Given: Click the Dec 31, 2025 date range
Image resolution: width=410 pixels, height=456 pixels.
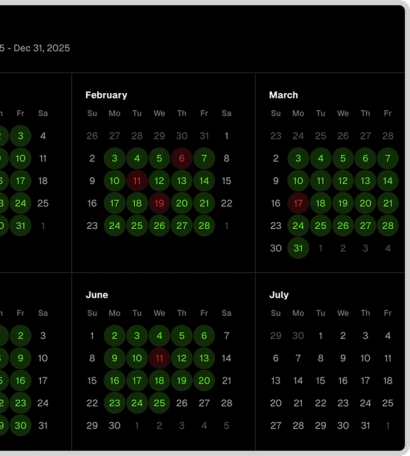Looking at the screenshot, I should (x=42, y=48).
